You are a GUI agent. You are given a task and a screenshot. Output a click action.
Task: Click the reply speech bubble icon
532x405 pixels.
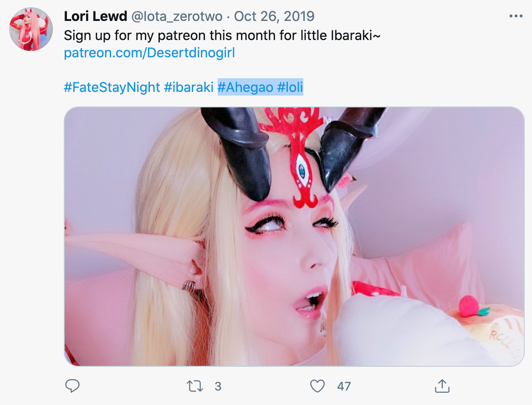coord(72,386)
